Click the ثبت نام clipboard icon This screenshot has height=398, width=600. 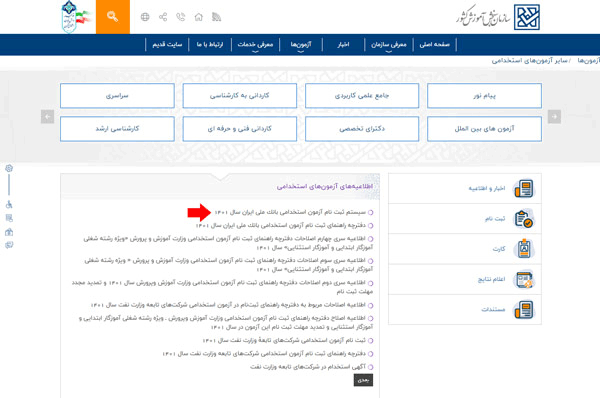coord(524,219)
